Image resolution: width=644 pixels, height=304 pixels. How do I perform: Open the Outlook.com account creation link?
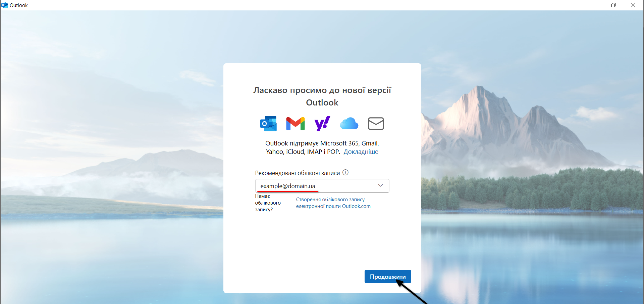pyautogui.click(x=333, y=203)
